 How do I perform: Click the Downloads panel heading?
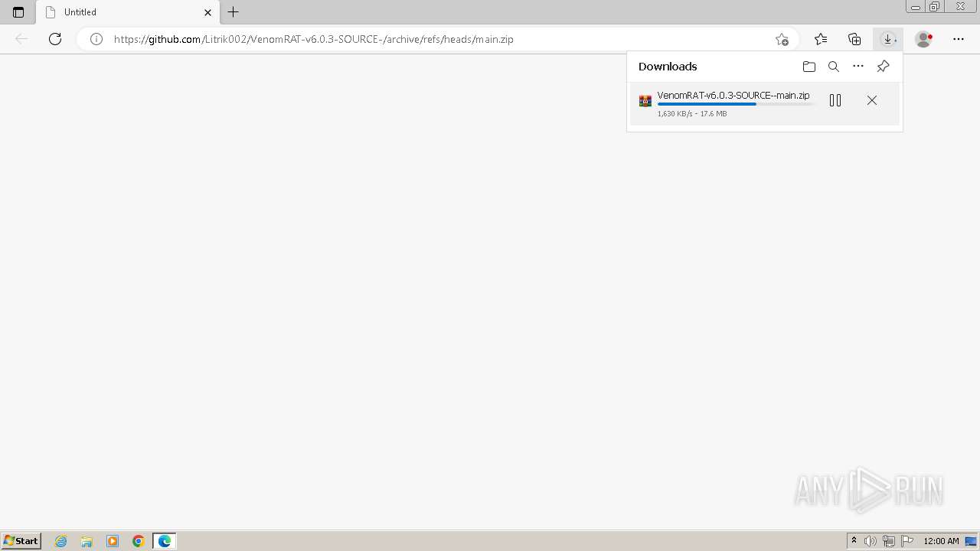click(668, 67)
